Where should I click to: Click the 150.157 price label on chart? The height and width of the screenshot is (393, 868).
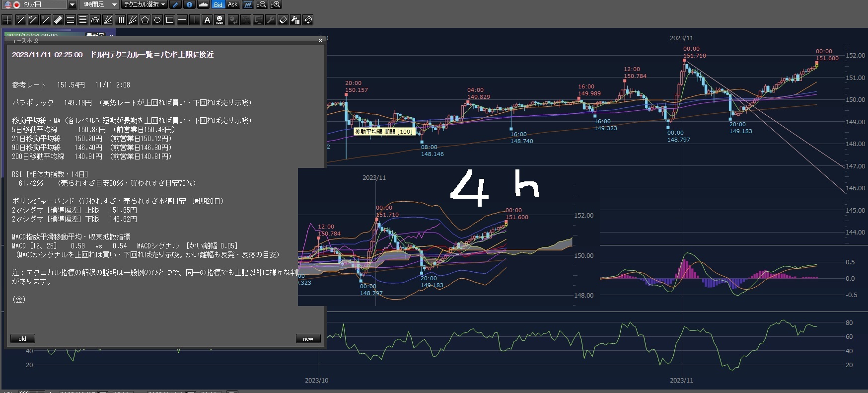coord(357,90)
